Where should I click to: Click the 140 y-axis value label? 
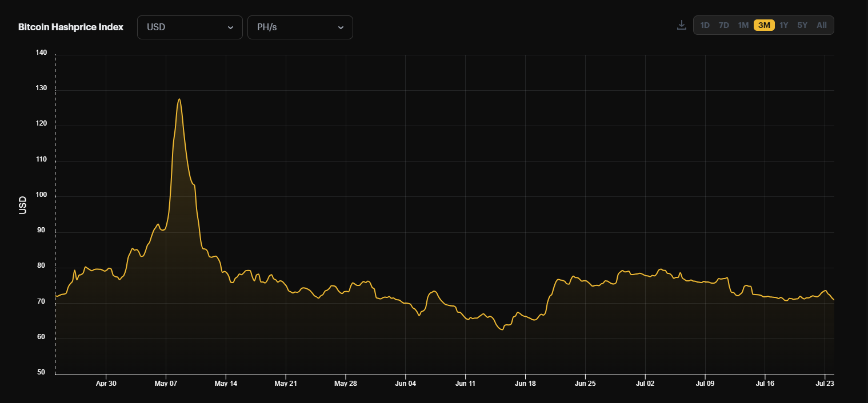click(x=41, y=53)
